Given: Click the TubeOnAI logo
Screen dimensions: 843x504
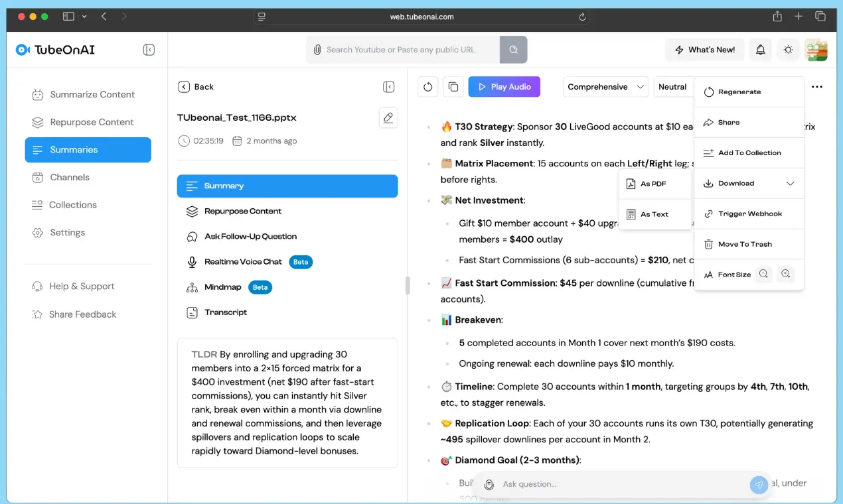Looking at the screenshot, I should (x=55, y=50).
